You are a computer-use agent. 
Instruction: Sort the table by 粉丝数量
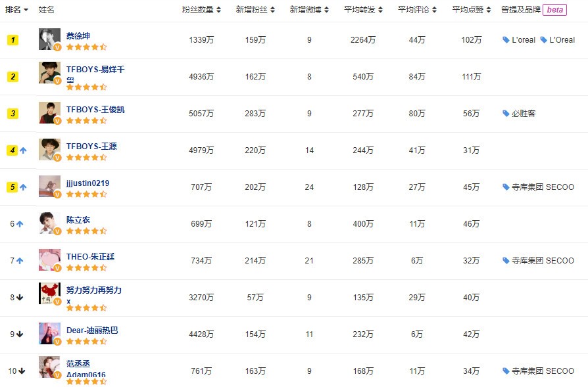(x=201, y=10)
